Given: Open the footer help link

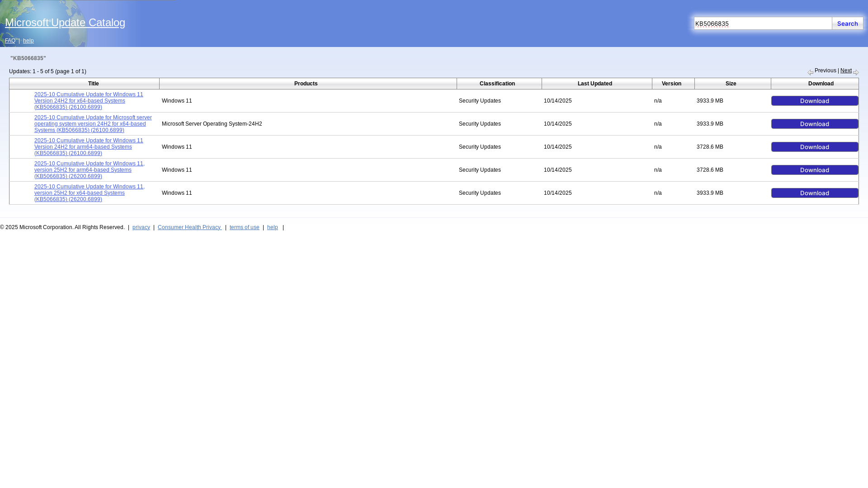Looking at the screenshot, I should click(273, 227).
